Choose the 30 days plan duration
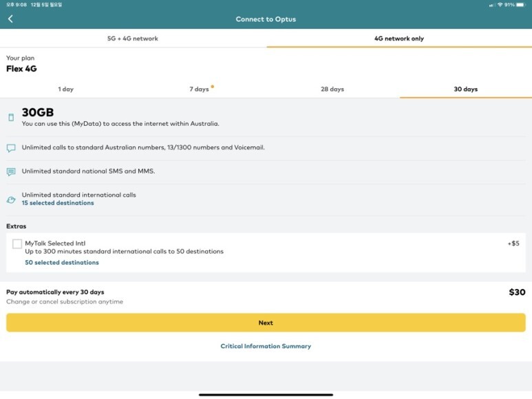 point(465,89)
